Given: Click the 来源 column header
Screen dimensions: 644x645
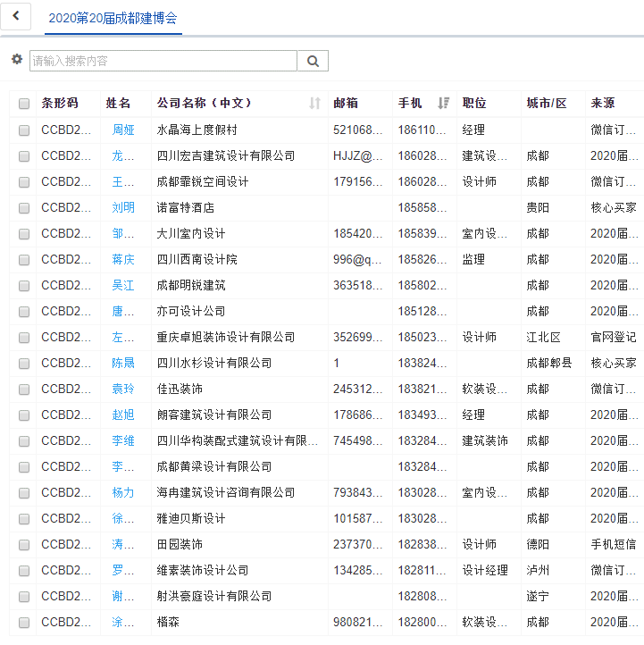Looking at the screenshot, I should click(x=603, y=103).
